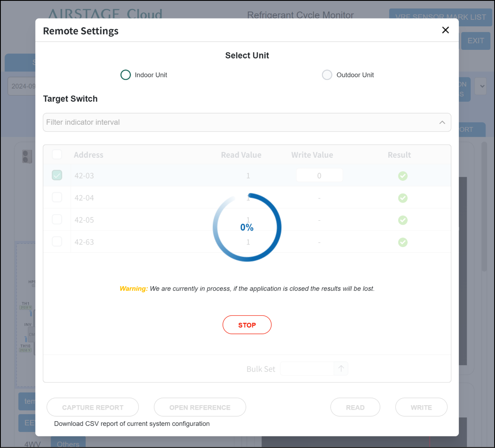This screenshot has width=495, height=448.
Task: Click the CAPTURE REPORT button
Action: (93, 407)
